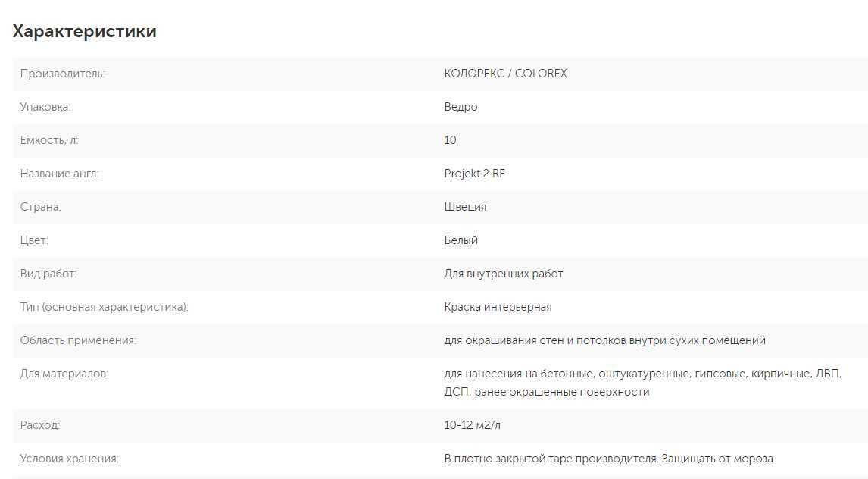Screen dimensions: 868x479
Task: Click the Название англ label
Action: [x=60, y=174]
